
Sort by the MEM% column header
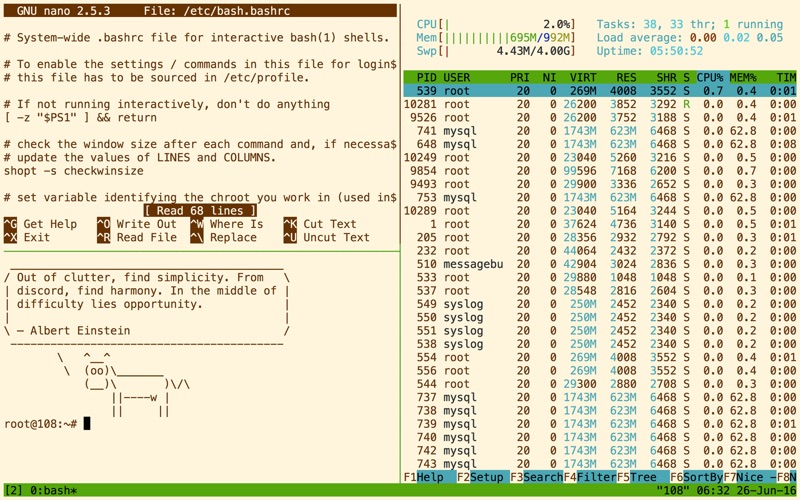click(743, 77)
